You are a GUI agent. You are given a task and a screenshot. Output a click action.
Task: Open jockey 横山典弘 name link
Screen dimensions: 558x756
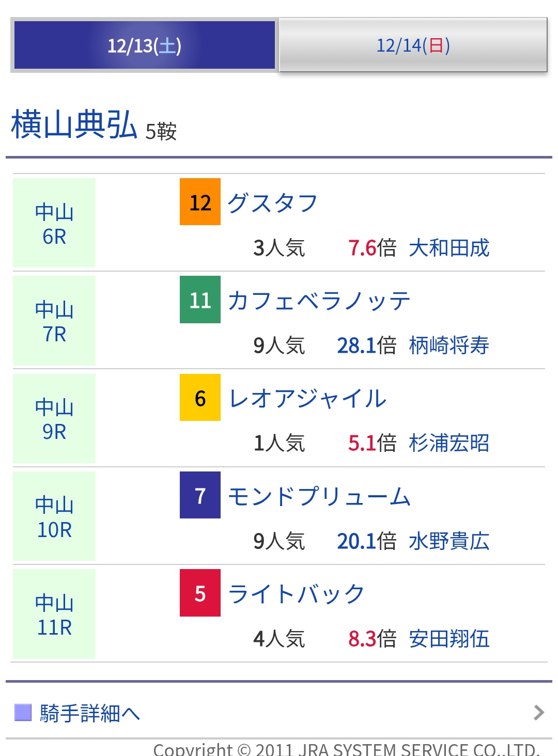[x=74, y=125]
